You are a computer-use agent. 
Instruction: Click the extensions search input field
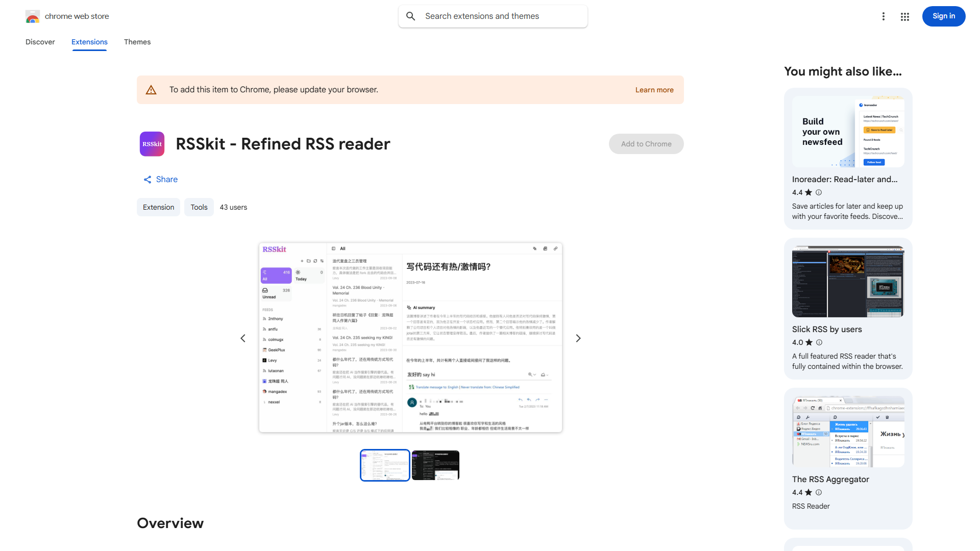click(493, 16)
